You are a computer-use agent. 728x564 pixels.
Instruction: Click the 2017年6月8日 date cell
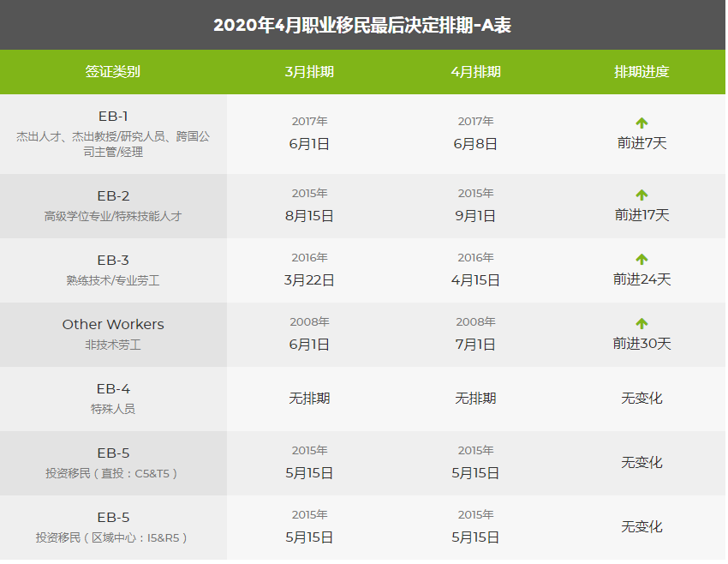475,133
